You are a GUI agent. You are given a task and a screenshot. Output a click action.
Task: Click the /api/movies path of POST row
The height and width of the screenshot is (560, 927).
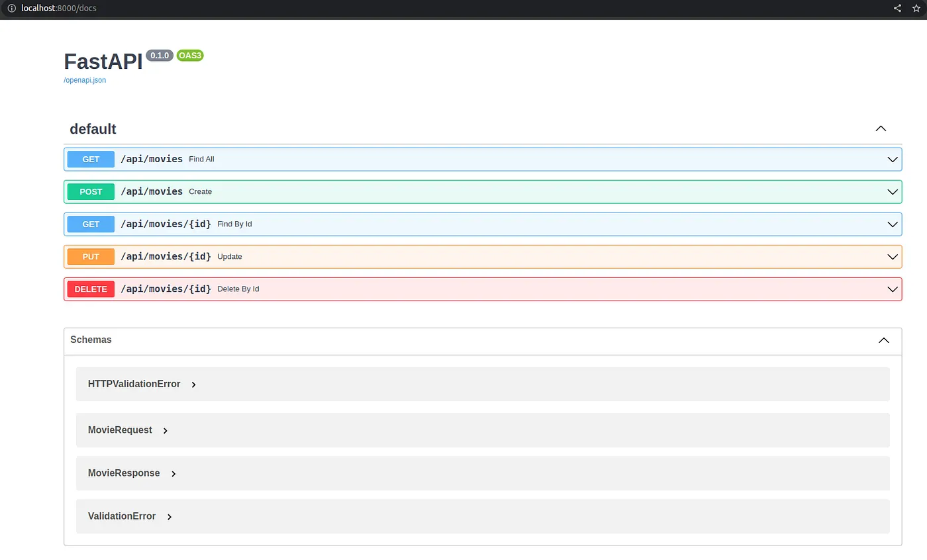tap(152, 191)
